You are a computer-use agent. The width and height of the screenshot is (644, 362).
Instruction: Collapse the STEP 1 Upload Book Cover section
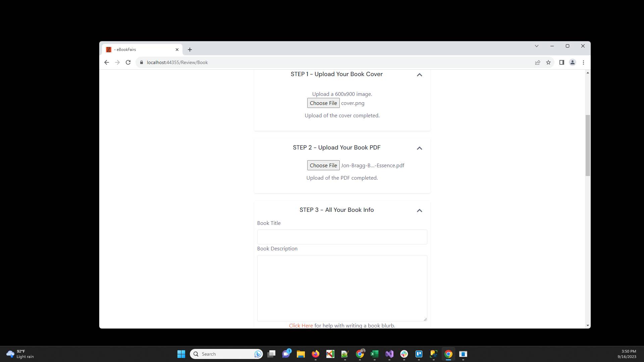(419, 75)
